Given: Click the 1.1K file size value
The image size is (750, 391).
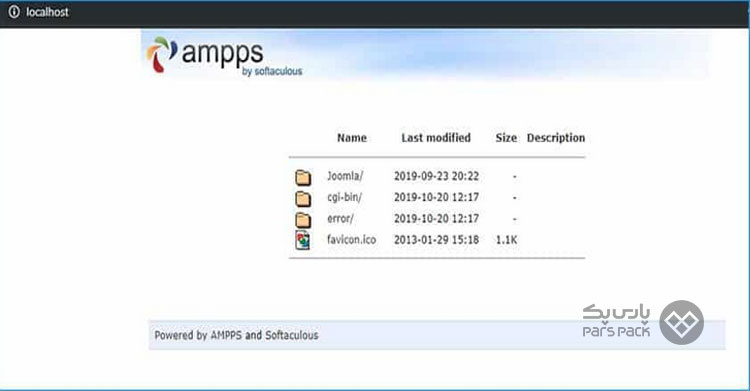Looking at the screenshot, I should click(x=506, y=240).
